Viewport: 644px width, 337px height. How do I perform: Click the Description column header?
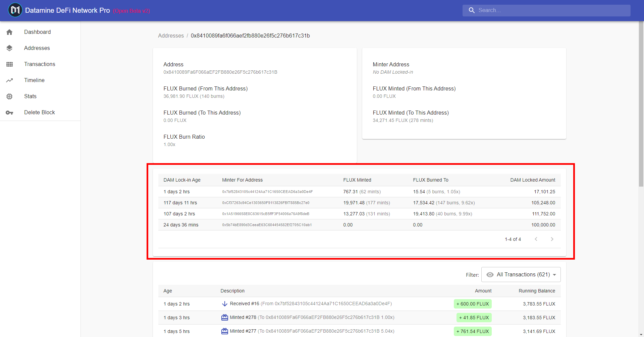coord(232,291)
